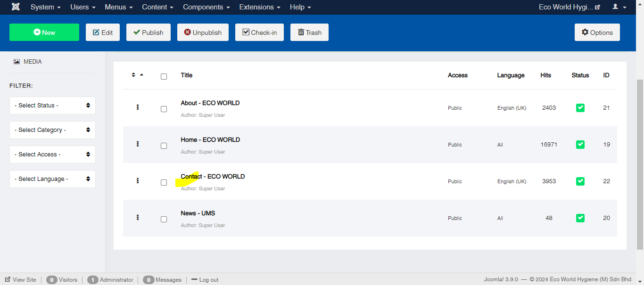Click the green New button
Screen dimensions: 644x285
click(x=44, y=33)
